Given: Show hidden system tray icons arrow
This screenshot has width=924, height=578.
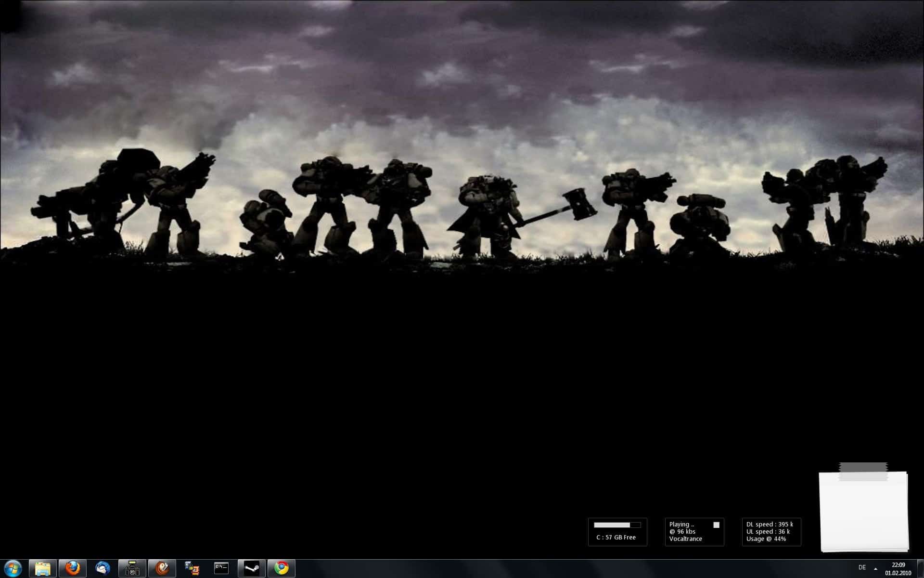Looking at the screenshot, I should point(875,569).
